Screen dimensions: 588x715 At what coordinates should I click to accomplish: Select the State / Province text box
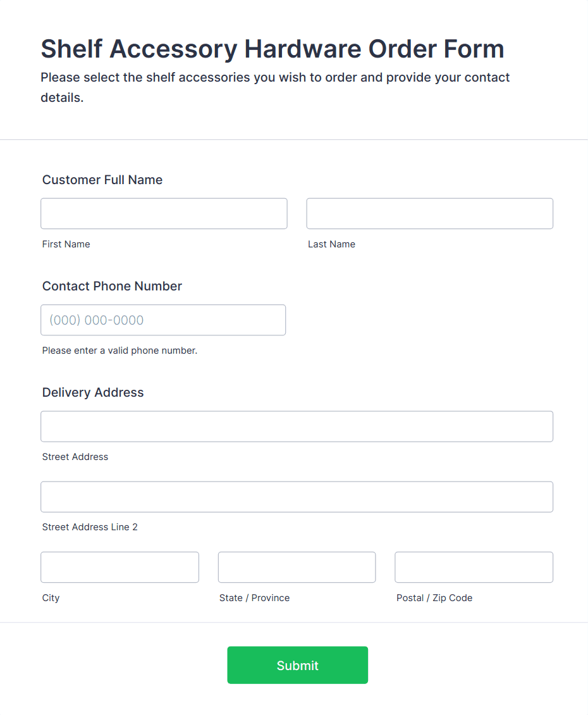(x=297, y=567)
